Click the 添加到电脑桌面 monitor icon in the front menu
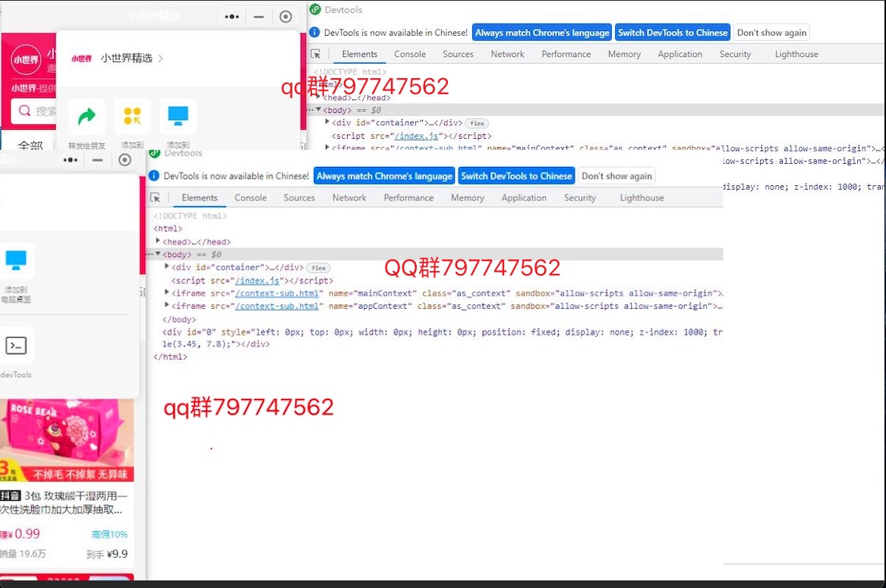Image resolution: width=886 pixels, height=588 pixels. (16, 260)
